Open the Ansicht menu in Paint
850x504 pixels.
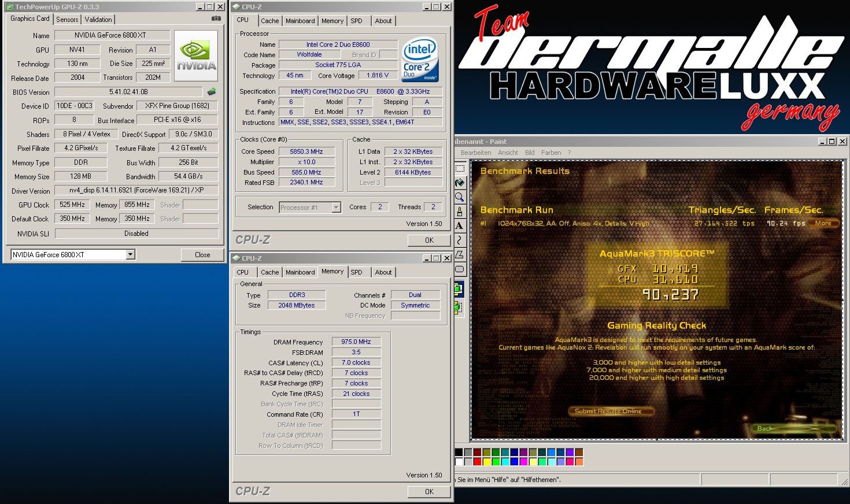(x=508, y=153)
